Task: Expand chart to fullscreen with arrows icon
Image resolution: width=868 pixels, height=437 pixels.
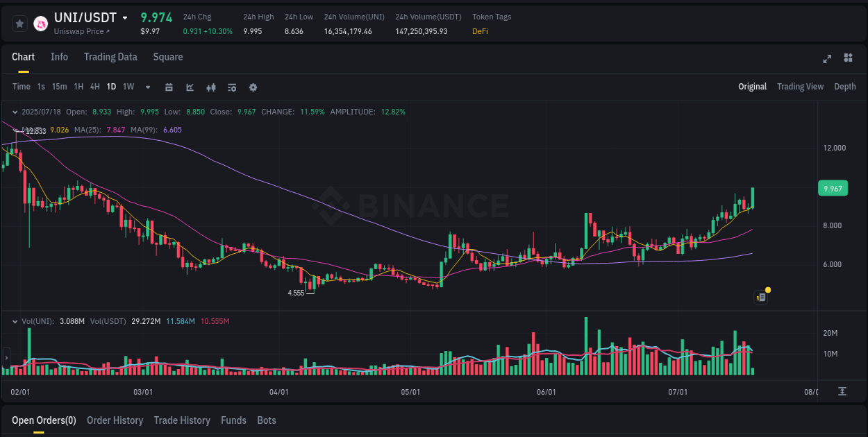Action: [827, 59]
